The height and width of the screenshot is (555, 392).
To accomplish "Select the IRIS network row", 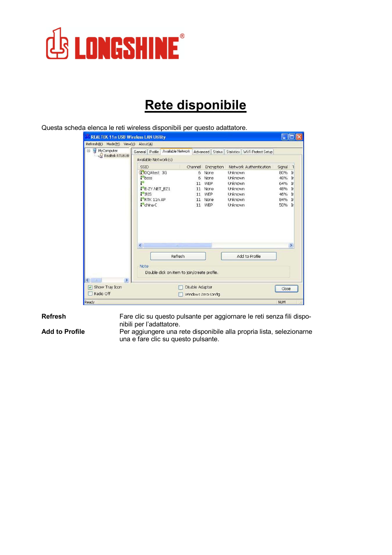I will [x=216, y=194].
